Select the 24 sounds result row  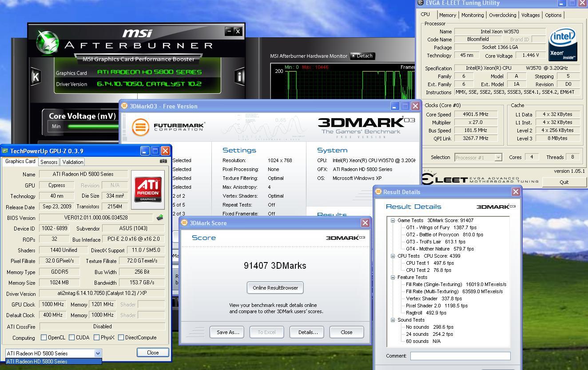pos(429,334)
